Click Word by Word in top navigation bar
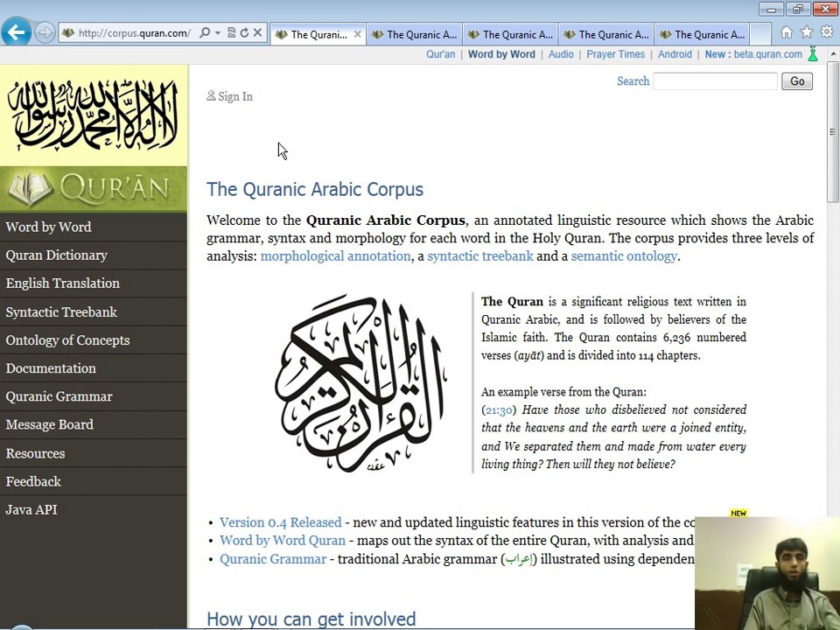This screenshot has height=630, width=840. pyautogui.click(x=501, y=54)
